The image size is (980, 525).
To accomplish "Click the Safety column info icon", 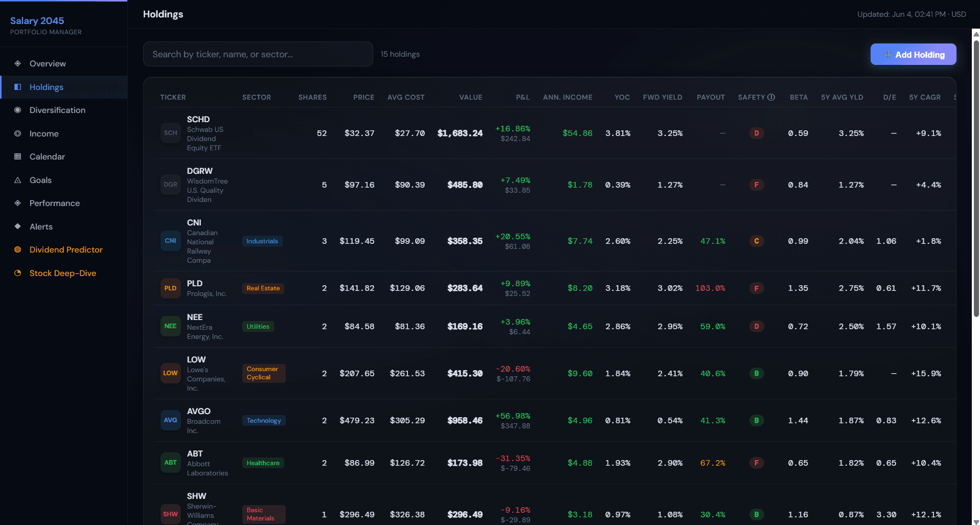I will coord(771,97).
